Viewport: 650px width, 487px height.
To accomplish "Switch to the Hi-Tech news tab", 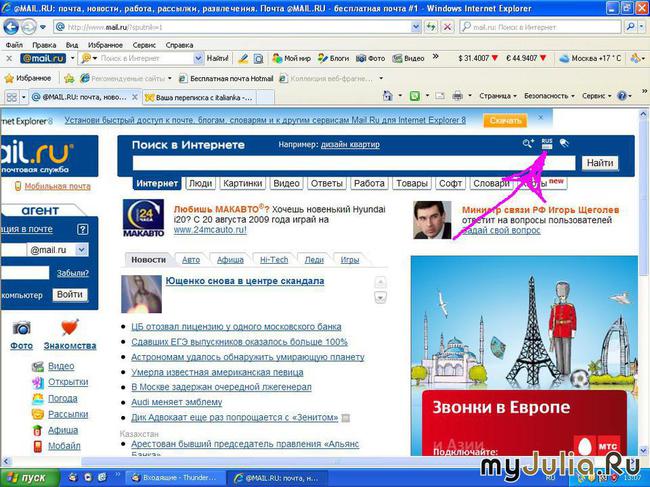I will coord(274,260).
